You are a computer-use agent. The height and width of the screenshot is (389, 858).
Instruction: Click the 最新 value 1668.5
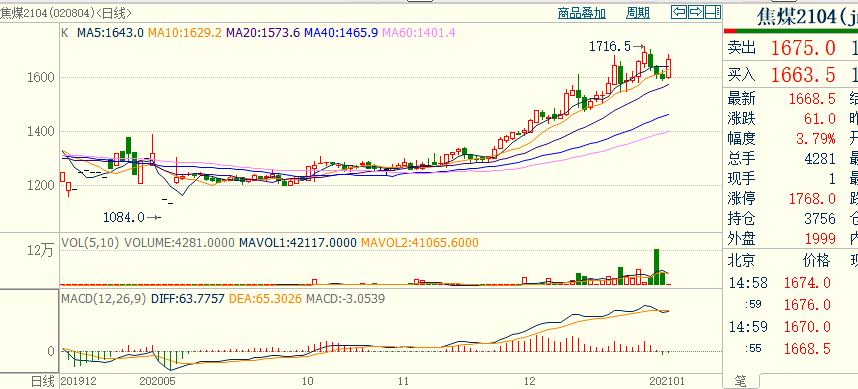(813, 99)
